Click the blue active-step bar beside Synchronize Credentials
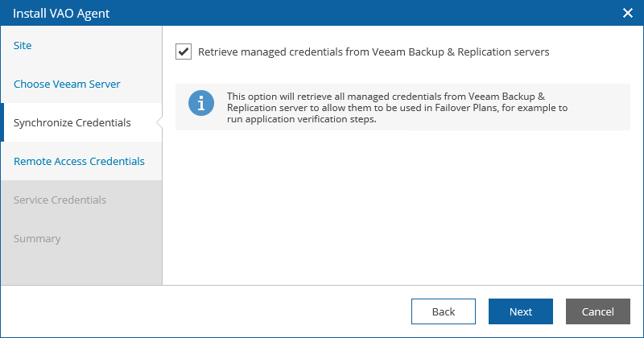 point(2,122)
